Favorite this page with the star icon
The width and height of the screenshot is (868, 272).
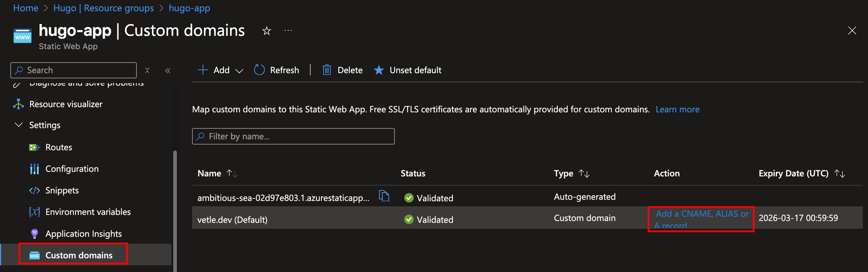[267, 31]
